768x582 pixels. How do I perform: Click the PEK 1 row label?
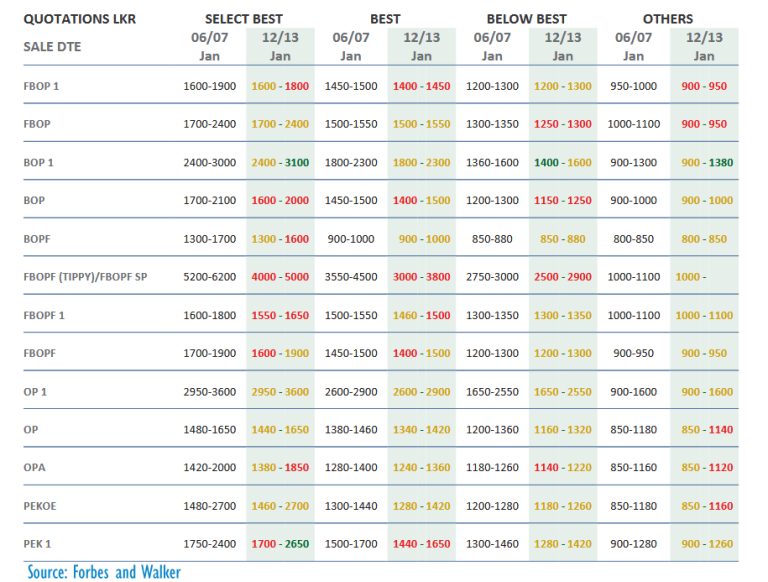[39, 544]
